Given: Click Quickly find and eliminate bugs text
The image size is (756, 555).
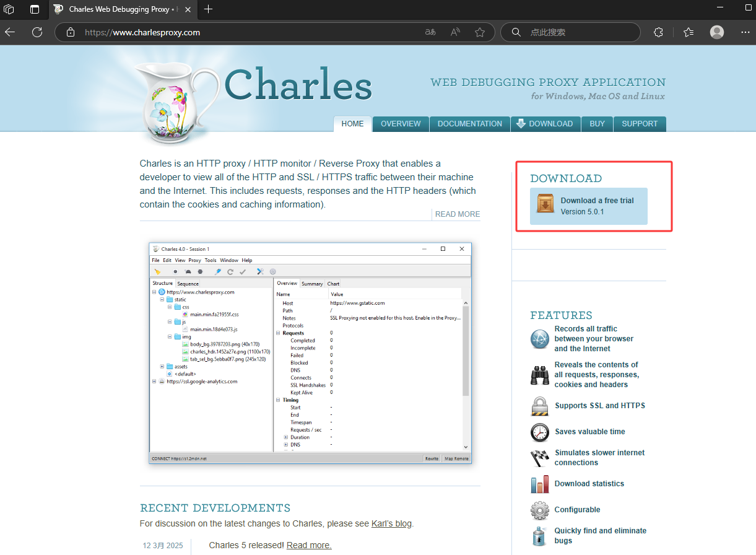Looking at the screenshot, I should [x=601, y=536].
